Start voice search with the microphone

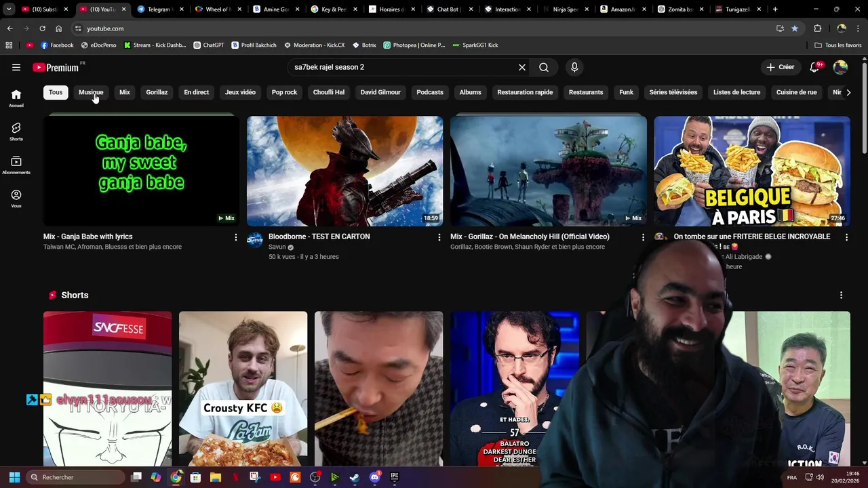pyautogui.click(x=574, y=67)
